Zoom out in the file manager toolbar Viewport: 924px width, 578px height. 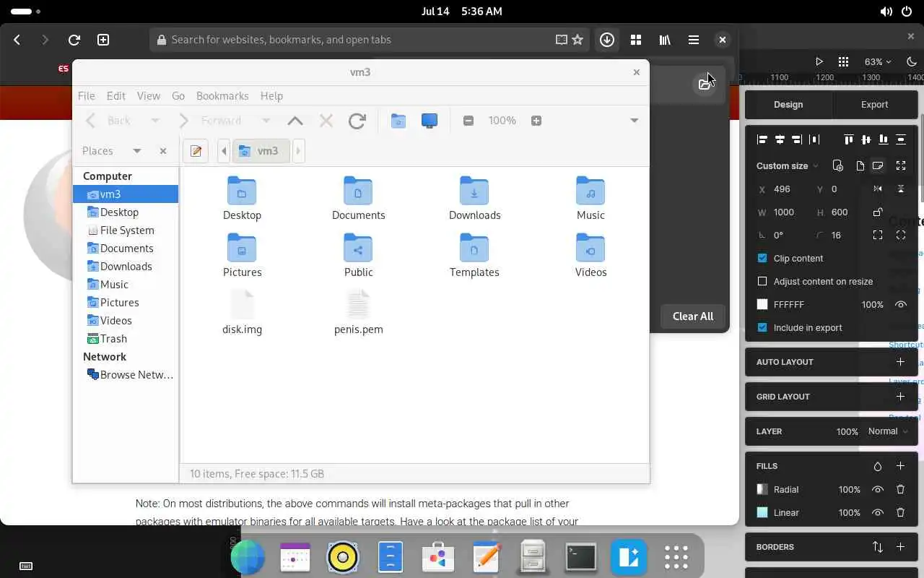[468, 121]
